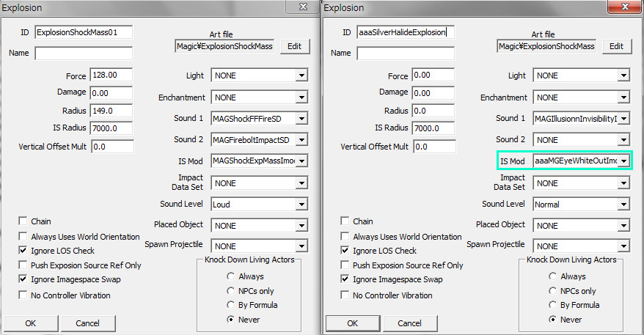Close the ExplosionShockMass01 dialog window
644x335 pixels.
coord(302,7)
